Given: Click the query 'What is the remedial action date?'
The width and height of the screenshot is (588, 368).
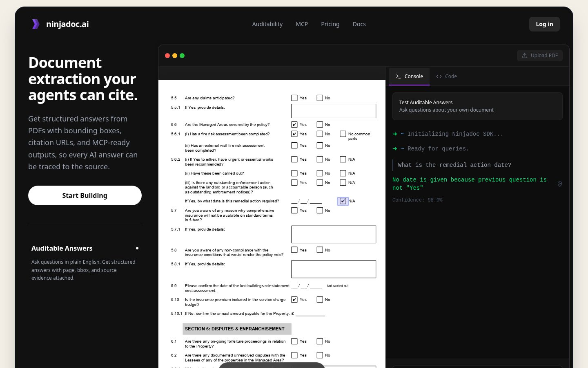Looking at the screenshot, I should tap(454, 165).
